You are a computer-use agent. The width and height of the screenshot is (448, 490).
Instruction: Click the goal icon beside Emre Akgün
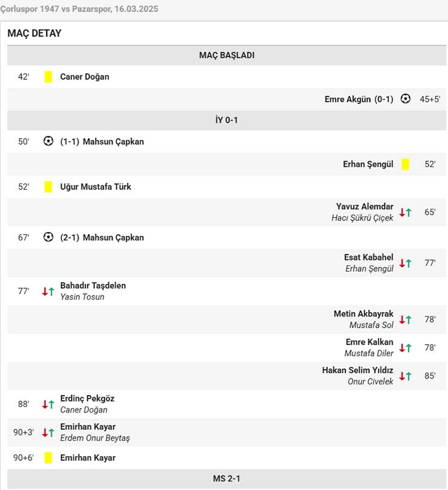point(406,99)
